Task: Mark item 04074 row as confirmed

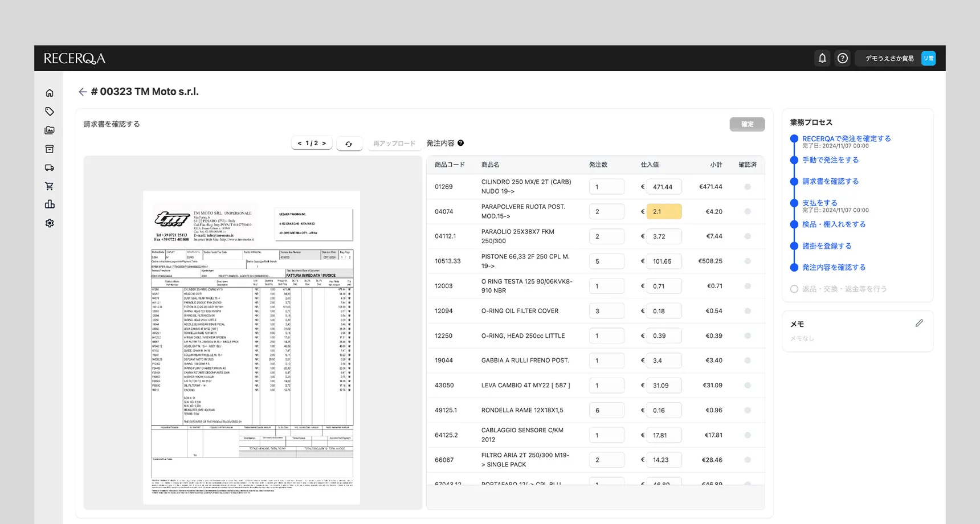Action: 748,212
